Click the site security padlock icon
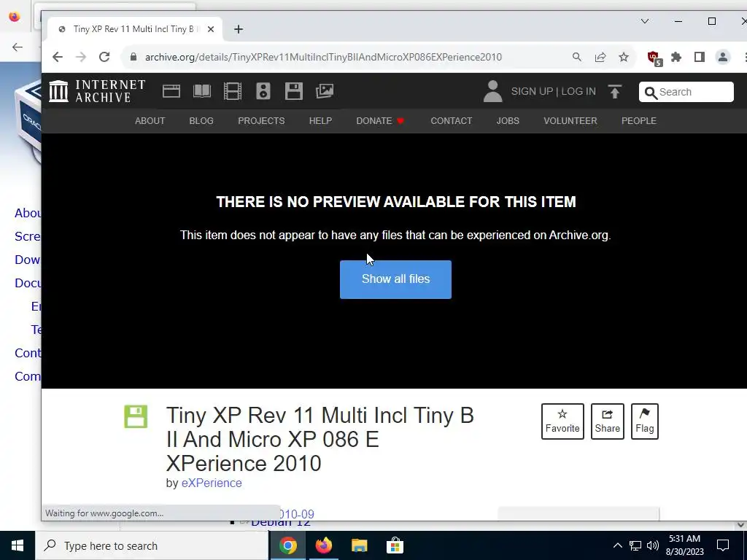 tap(133, 57)
